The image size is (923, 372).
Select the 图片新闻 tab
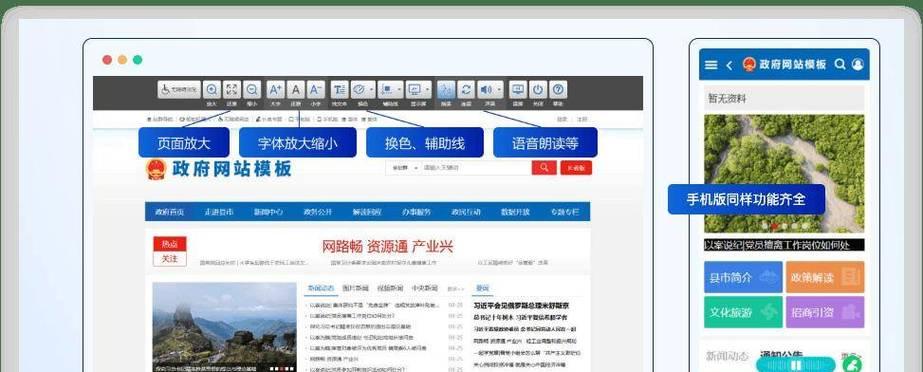click(356, 288)
